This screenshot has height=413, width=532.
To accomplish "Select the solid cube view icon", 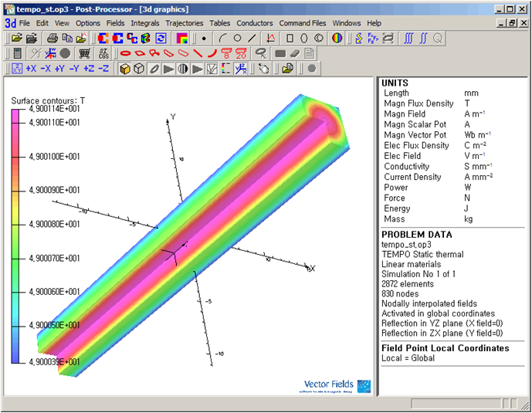I will [124, 69].
